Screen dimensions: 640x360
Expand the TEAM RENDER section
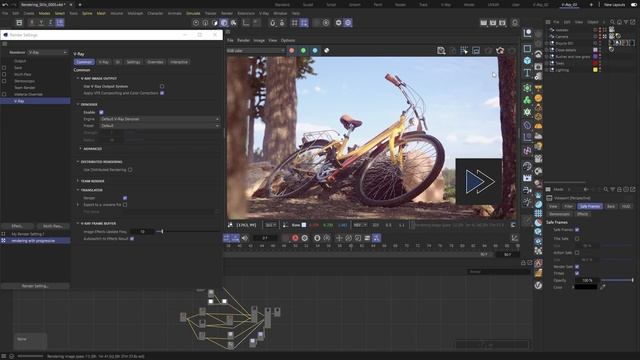pos(78,181)
